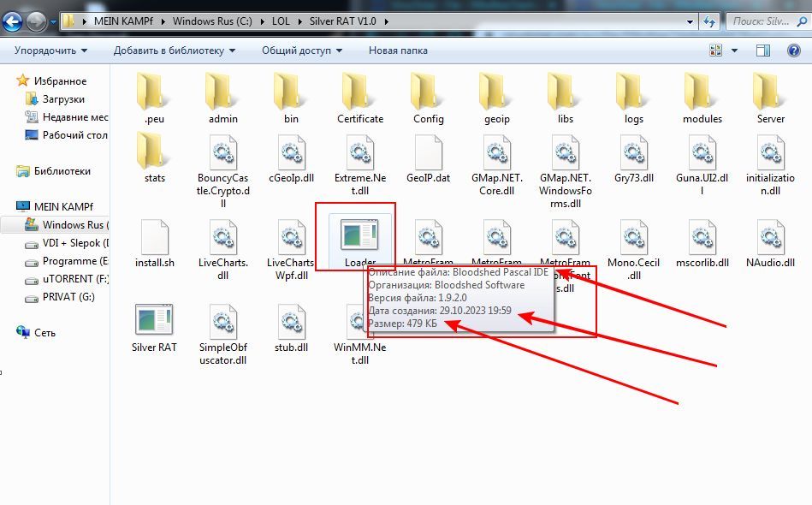The width and height of the screenshot is (812, 505).
Task: Select Silver RAT executable
Action: click(x=154, y=328)
